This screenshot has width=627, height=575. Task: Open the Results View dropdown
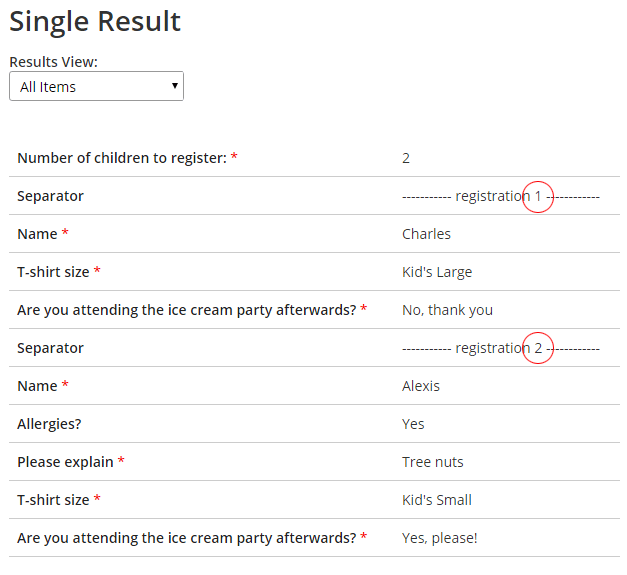[96, 87]
